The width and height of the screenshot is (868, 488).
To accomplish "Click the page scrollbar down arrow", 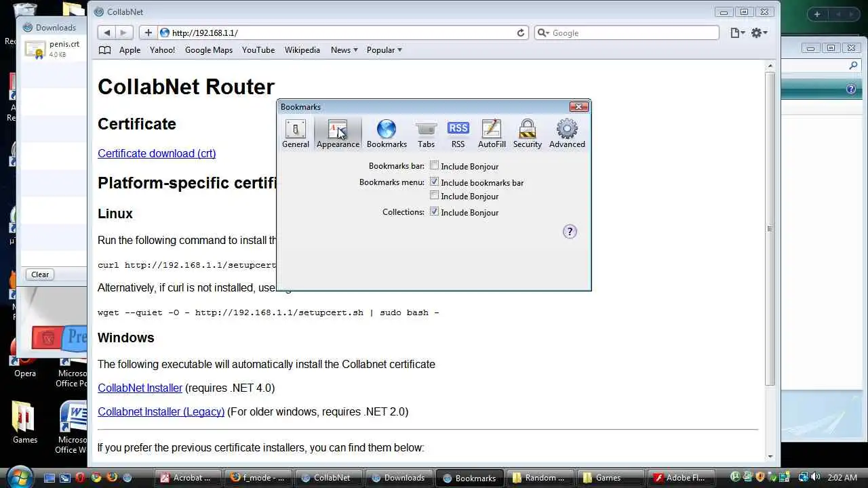I will click(770, 457).
